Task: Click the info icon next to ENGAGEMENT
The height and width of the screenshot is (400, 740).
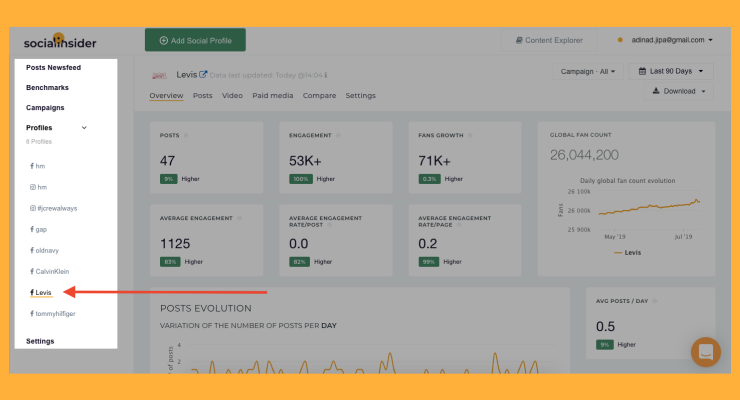Action: pos(338,135)
